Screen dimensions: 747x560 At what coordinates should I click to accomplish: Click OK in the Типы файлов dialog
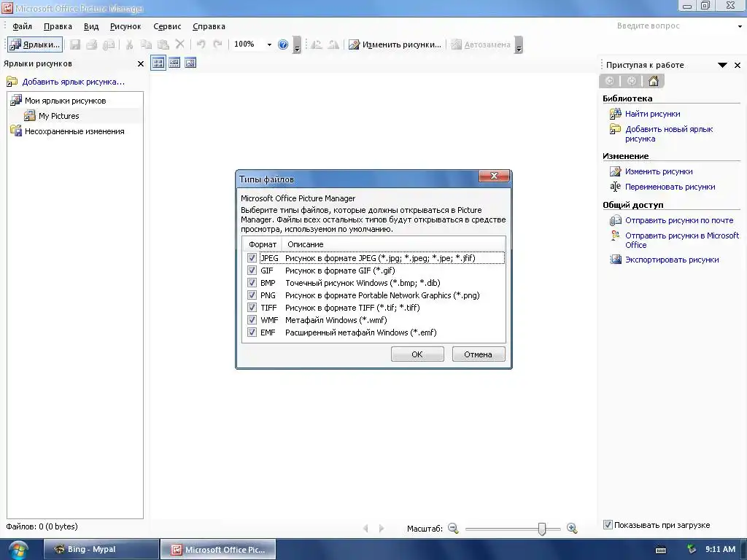click(417, 354)
